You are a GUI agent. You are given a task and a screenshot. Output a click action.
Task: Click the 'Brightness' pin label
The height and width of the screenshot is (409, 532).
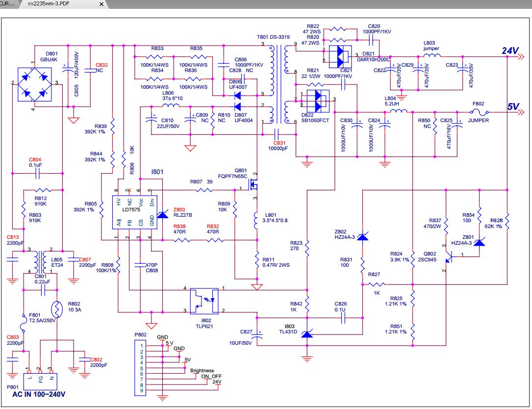(x=202, y=370)
